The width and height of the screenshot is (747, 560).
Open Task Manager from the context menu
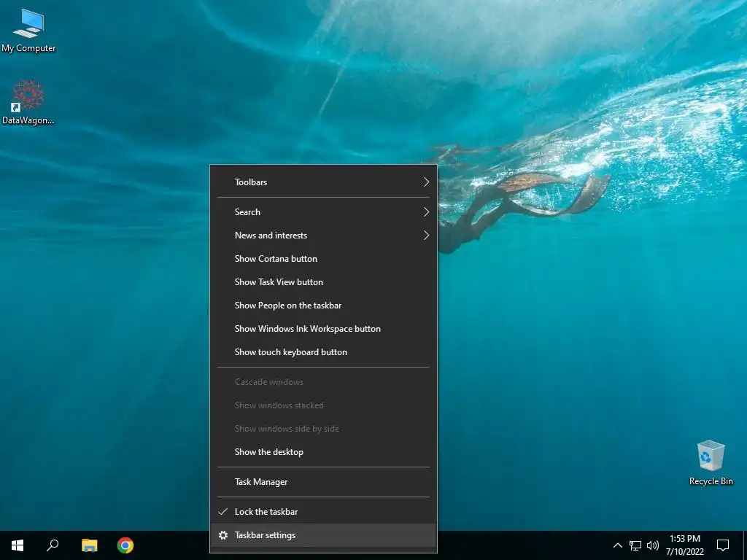pos(323,482)
